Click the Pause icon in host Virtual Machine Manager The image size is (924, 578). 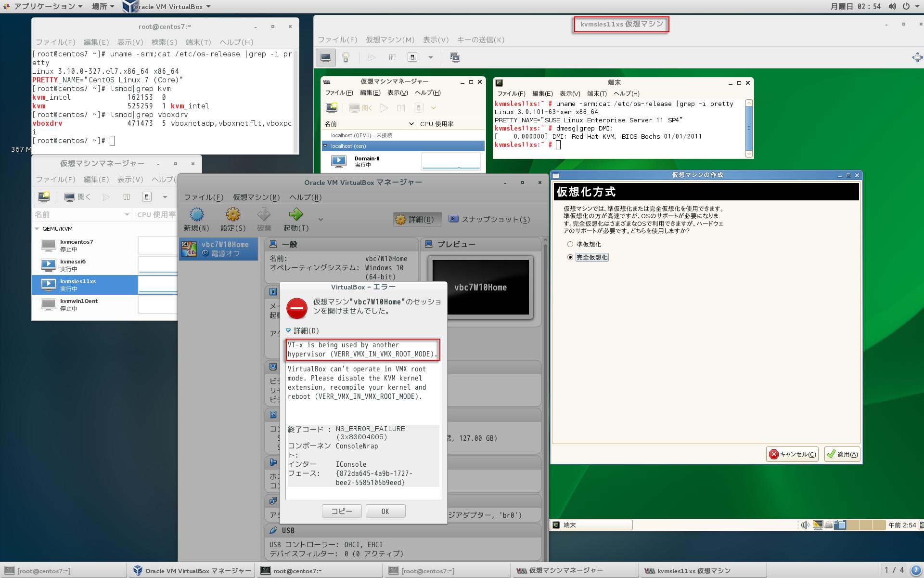click(127, 197)
